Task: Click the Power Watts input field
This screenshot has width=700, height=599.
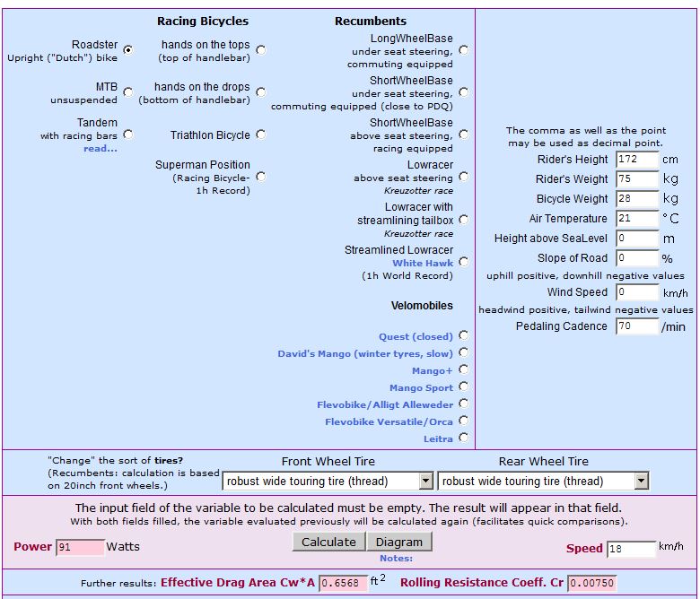Action: click(81, 547)
